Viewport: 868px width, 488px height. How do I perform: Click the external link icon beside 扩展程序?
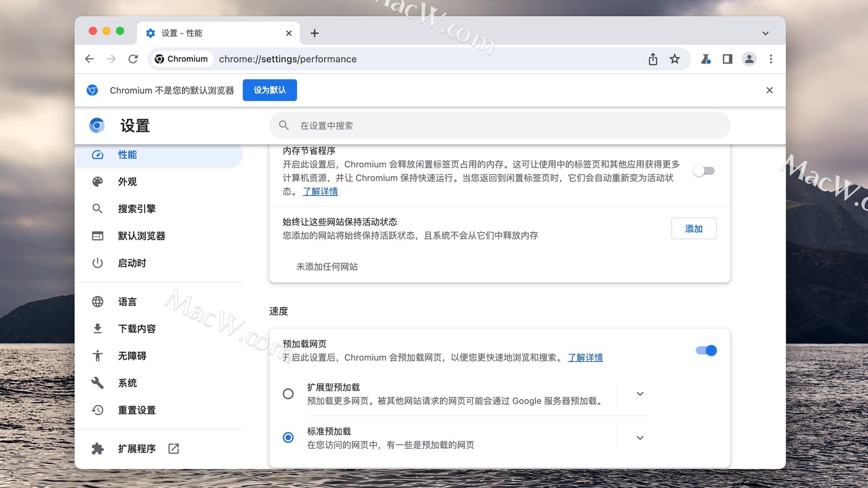(174, 449)
